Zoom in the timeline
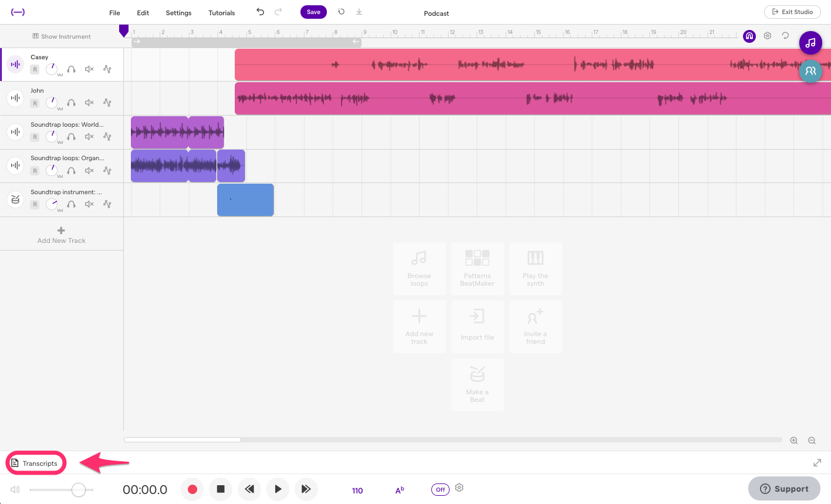The height and width of the screenshot is (504, 831). click(794, 441)
